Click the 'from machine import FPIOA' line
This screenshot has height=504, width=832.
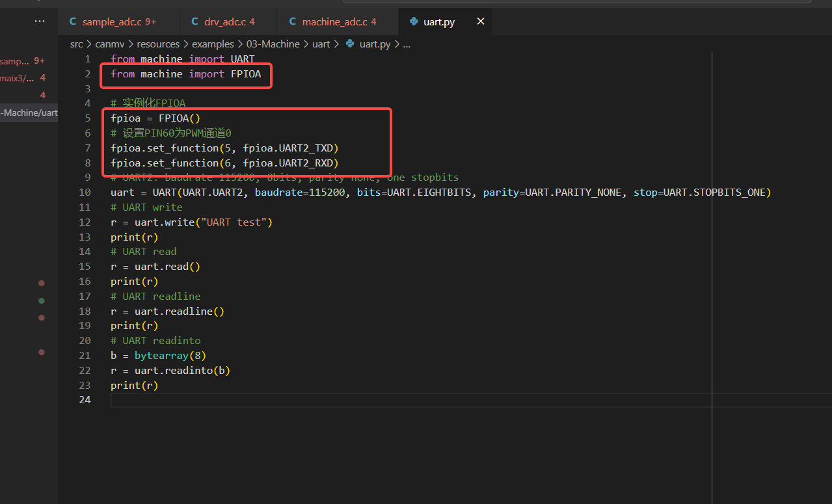point(186,74)
